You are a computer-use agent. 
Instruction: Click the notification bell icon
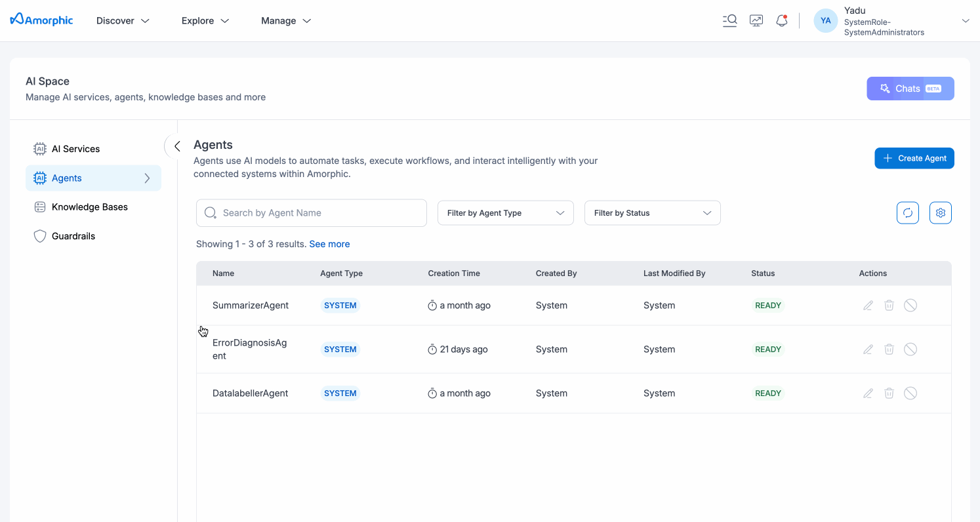click(x=781, y=21)
